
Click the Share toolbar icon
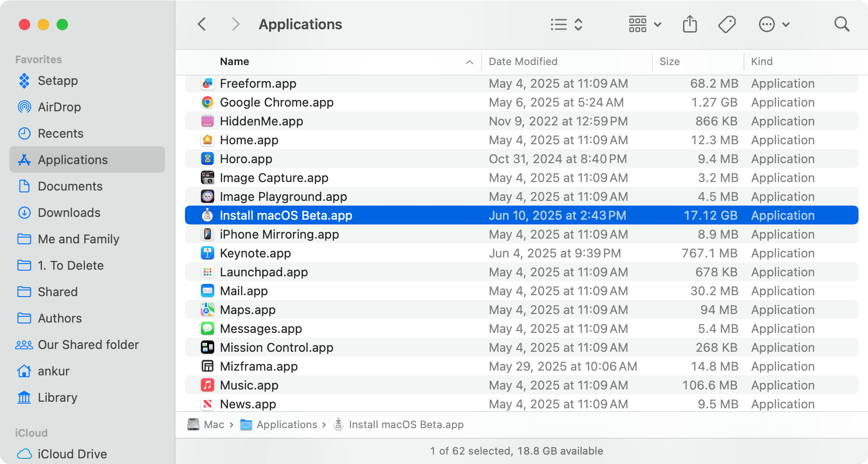click(x=690, y=24)
